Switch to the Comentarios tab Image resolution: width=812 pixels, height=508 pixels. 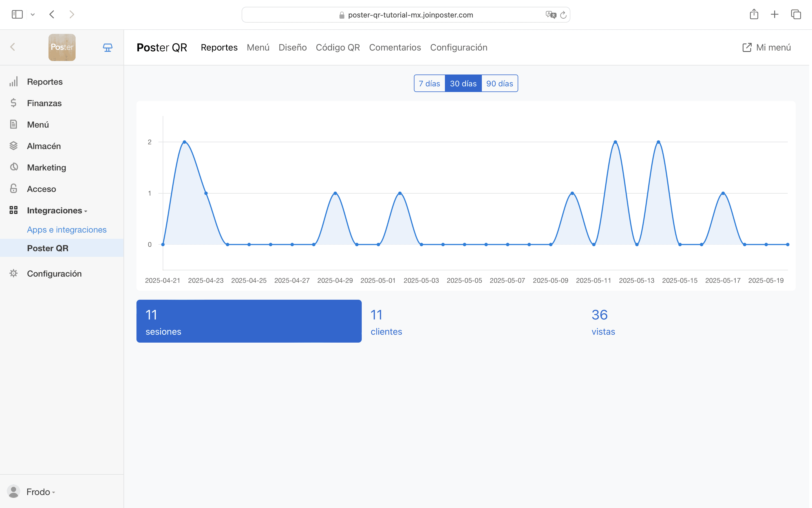(395, 47)
